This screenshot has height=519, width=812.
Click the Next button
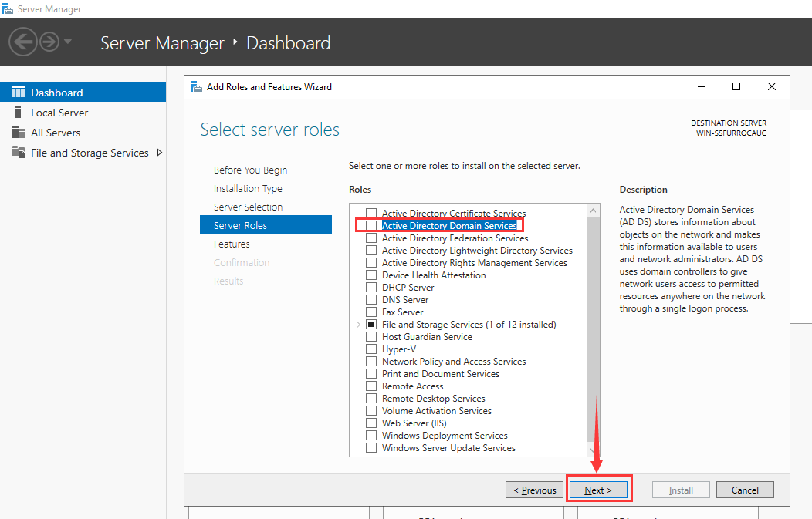(598, 490)
